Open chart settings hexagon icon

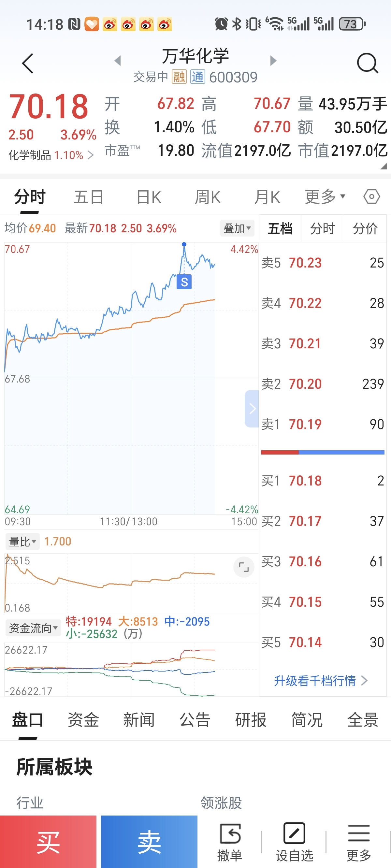(371, 196)
